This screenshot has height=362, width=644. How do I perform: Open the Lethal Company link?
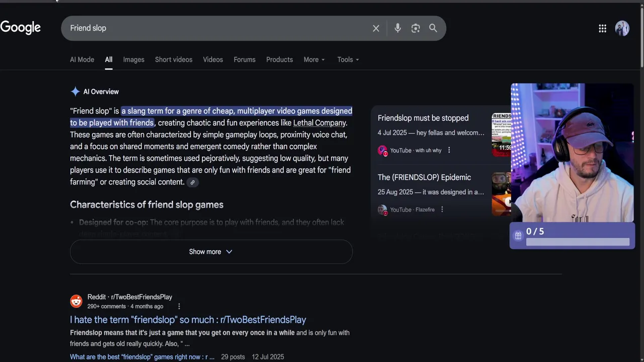[x=319, y=123]
